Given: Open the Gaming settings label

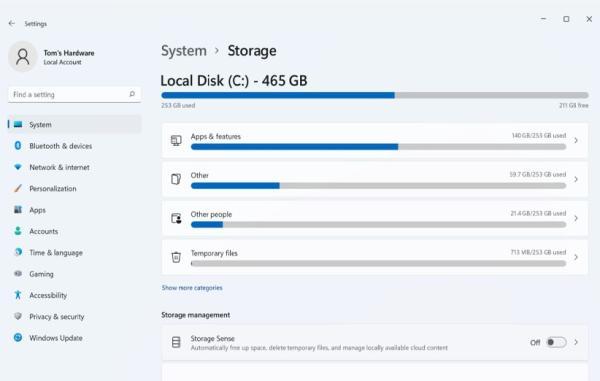Looking at the screenshot, I should 41,274.
